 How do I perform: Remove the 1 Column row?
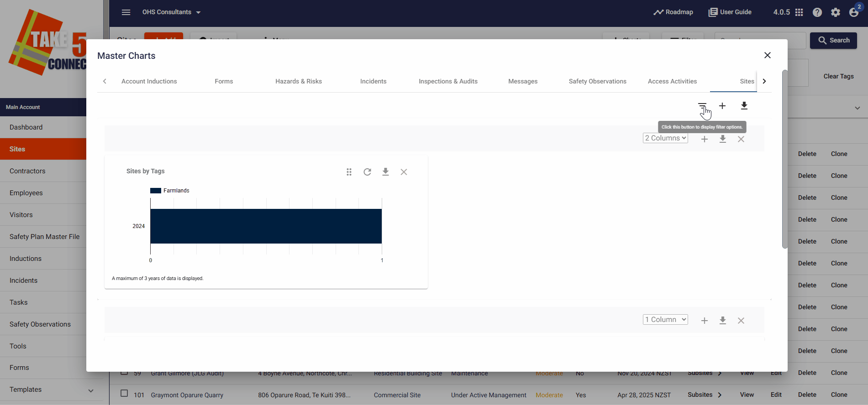[x=741, y=321]
